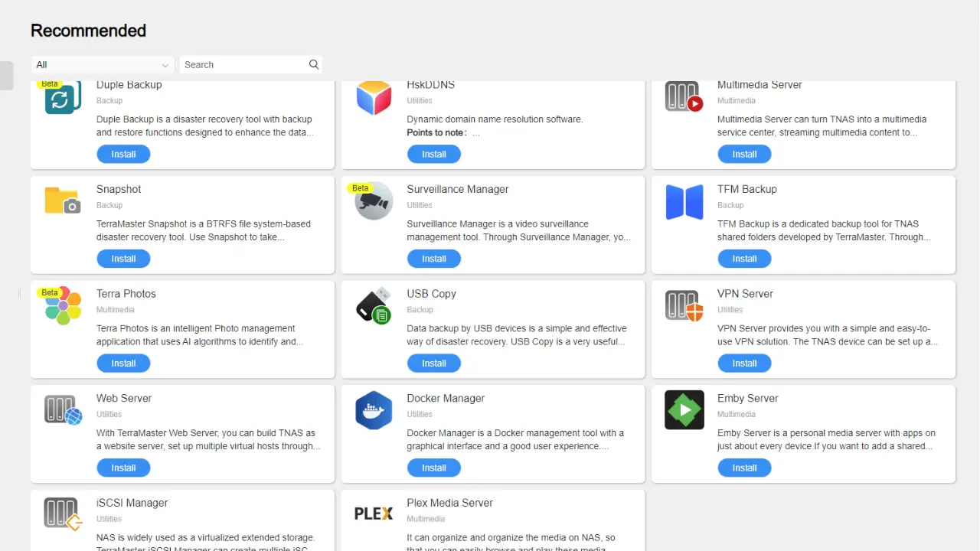Open the Snapshot app title
Image resolution: width=980 pixels, height=551 pixels.
tap(119, 189)
